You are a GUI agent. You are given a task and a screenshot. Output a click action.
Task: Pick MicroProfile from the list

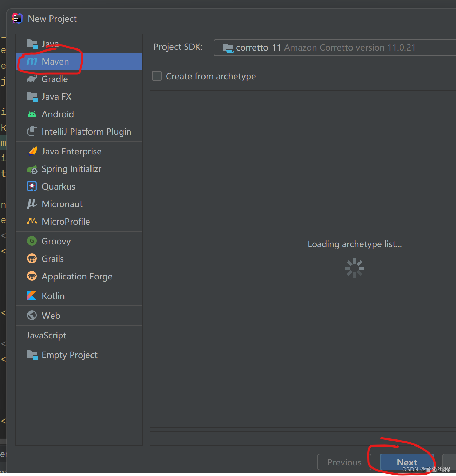pyautogui.click(x=79, y=222)
